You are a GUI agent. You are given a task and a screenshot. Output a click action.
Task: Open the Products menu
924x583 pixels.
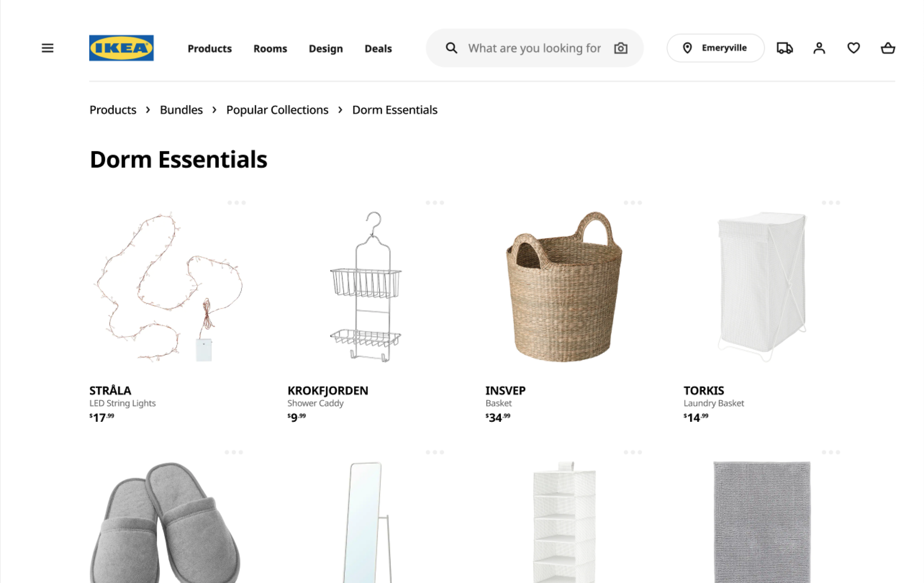pos(210,49)
